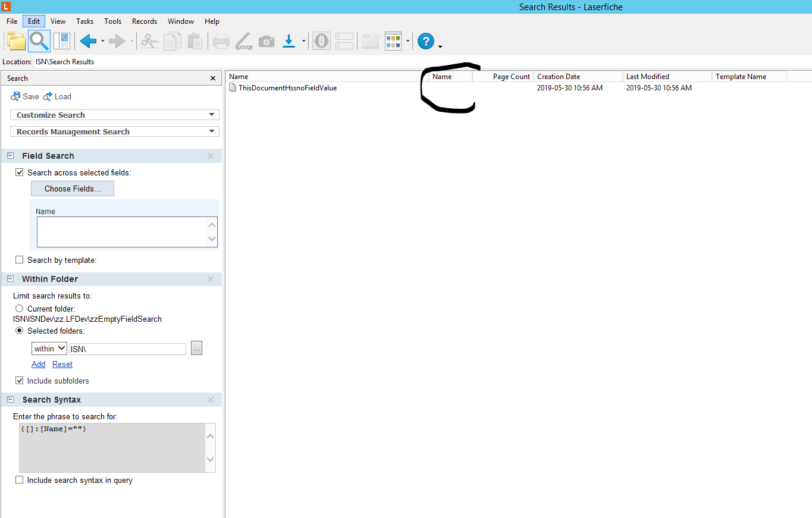The height and width of the screenshot is (518, 812).
Task: Sort by Last Modified column header
Action: click(667, 77)
